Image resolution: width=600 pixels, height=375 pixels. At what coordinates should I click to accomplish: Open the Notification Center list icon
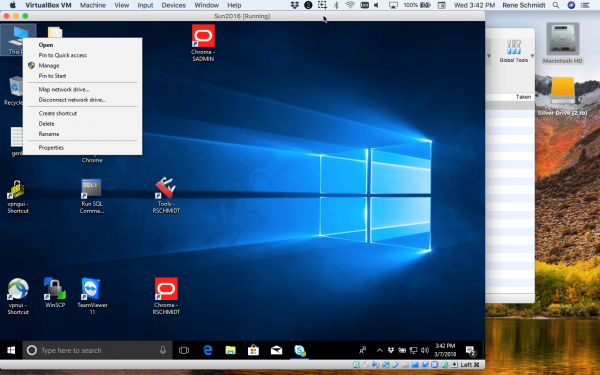tap(585, 5)
